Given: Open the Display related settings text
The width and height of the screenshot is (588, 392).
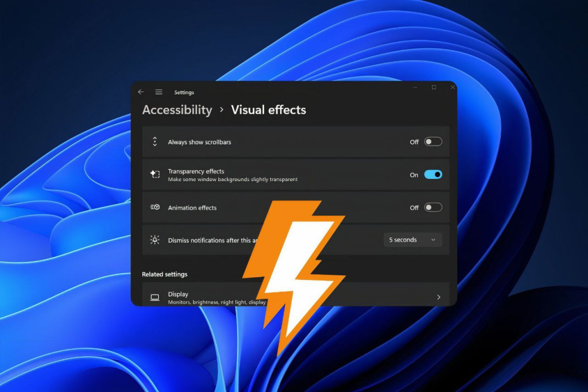Looking at the screenshot, I should pos(178,294).
